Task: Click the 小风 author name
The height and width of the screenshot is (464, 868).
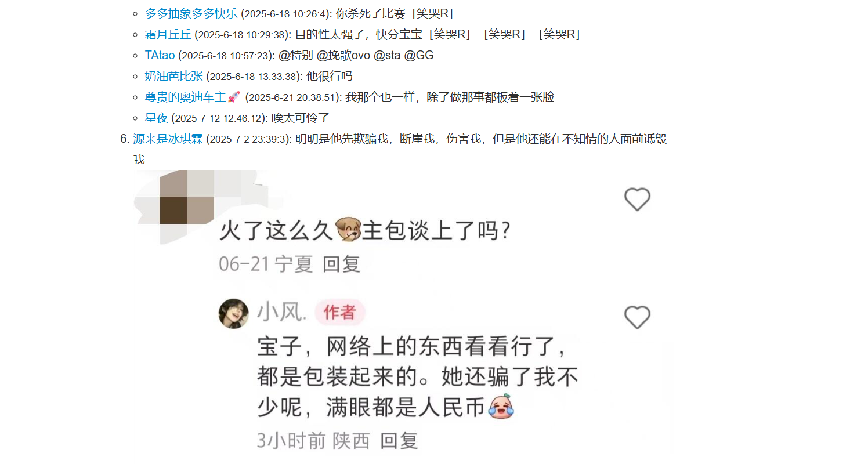Action: pyautogui.click(x=281, y=313)
